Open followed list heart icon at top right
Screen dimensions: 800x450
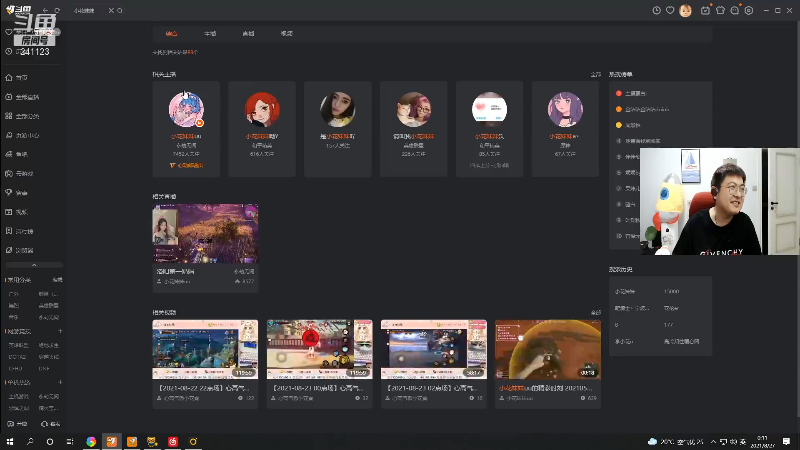(670, 10)
